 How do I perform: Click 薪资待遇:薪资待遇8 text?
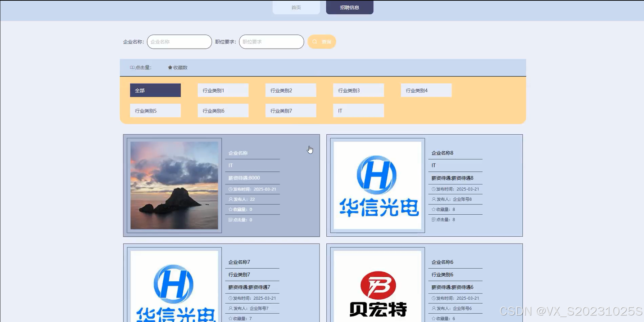(452, 178)
